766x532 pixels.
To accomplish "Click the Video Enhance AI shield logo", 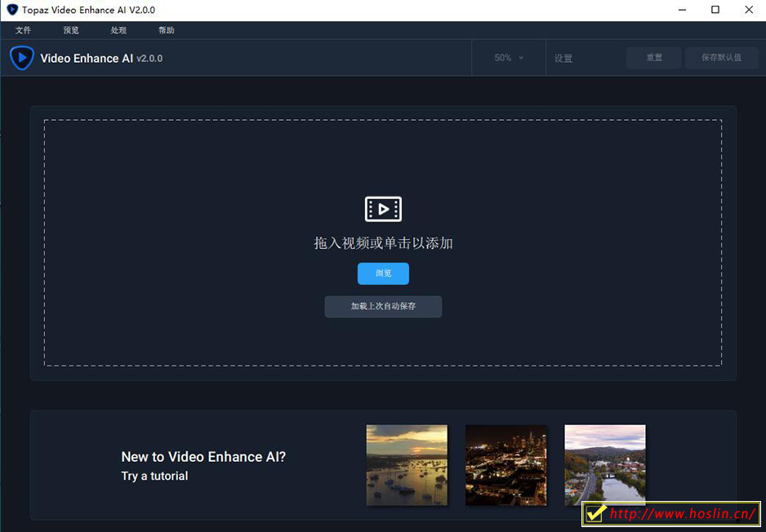I will (x=21, y=58).
